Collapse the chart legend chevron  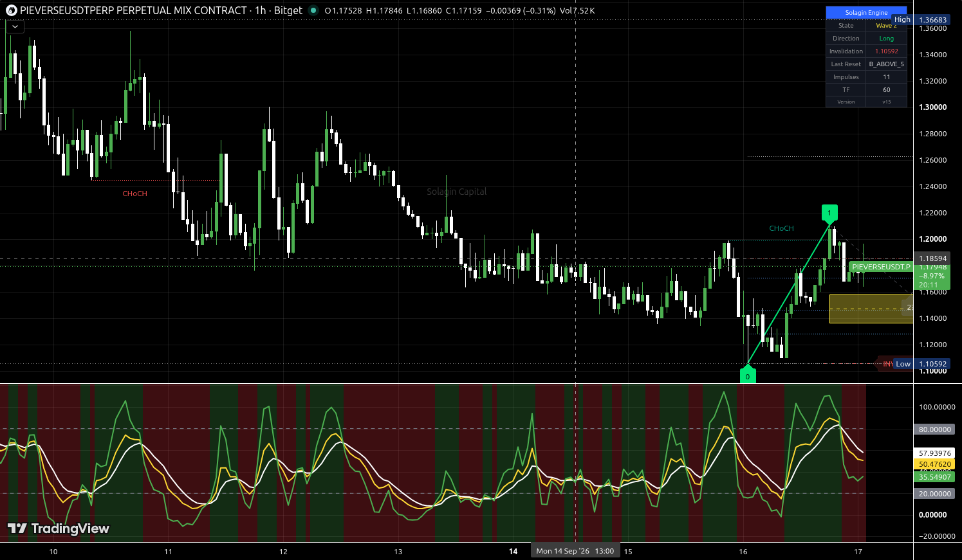15,27
